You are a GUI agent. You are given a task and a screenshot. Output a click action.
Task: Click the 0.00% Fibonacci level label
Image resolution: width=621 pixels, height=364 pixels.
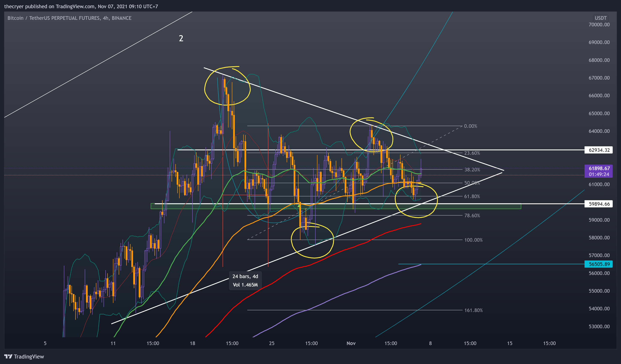pos(470,126)
